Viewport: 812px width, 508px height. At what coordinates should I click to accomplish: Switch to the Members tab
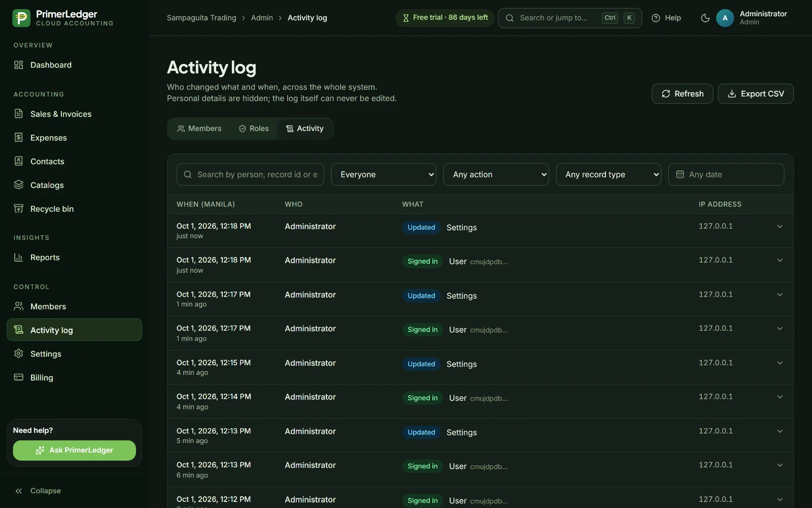199,129
